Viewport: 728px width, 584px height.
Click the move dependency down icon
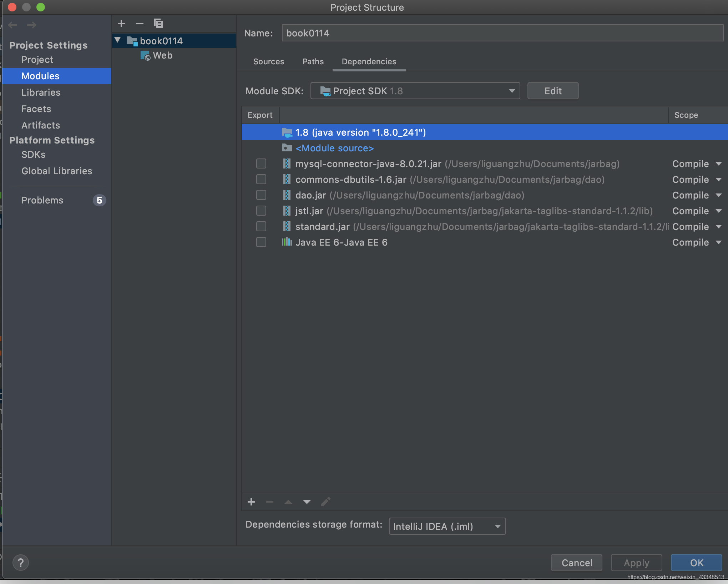(306, 501)
